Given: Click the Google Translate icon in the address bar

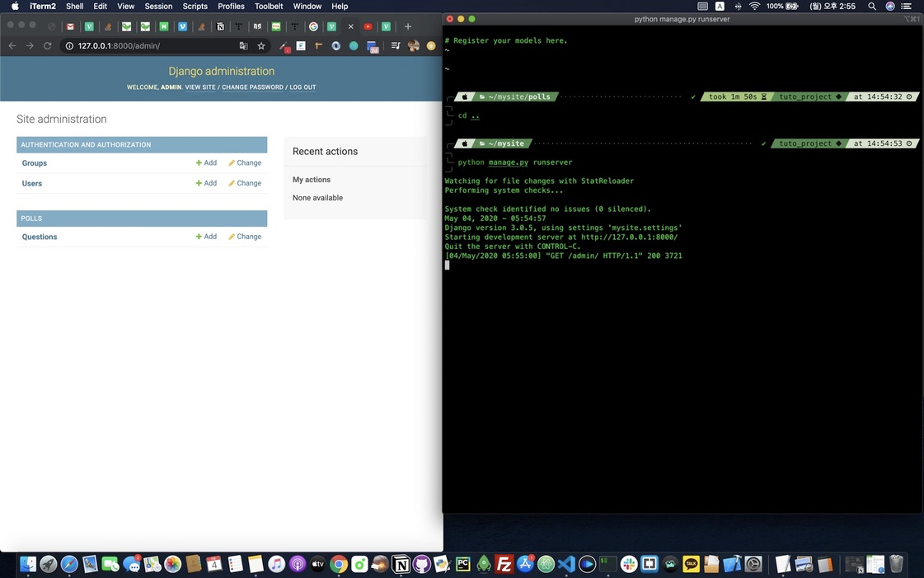Looking at the screenshot, I should 243,46.
